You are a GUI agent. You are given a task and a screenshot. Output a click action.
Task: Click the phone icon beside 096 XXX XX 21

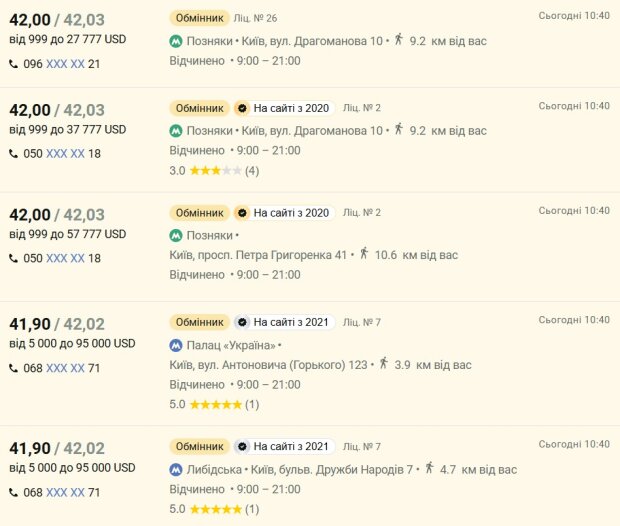pos(14,64)
